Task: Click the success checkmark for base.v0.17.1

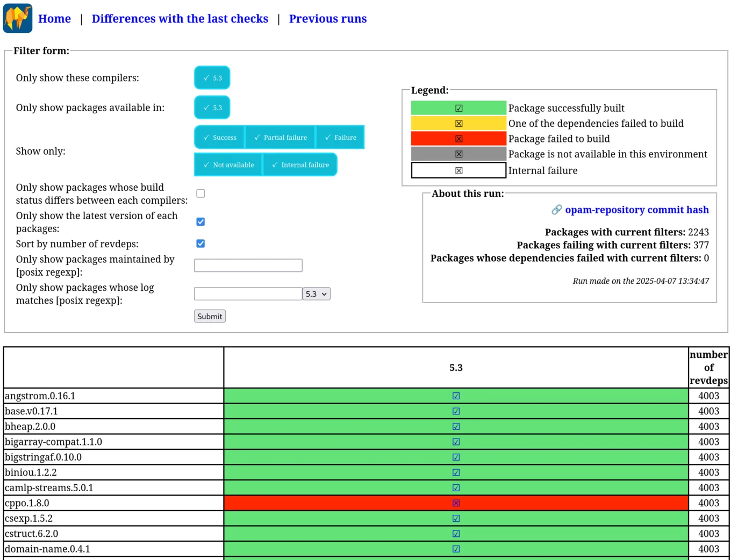Action: 456,411
